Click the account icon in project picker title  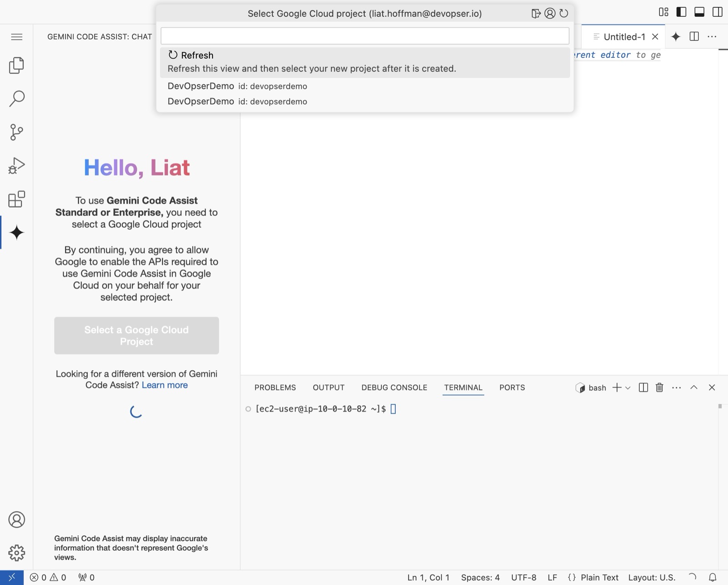[550, 13]
